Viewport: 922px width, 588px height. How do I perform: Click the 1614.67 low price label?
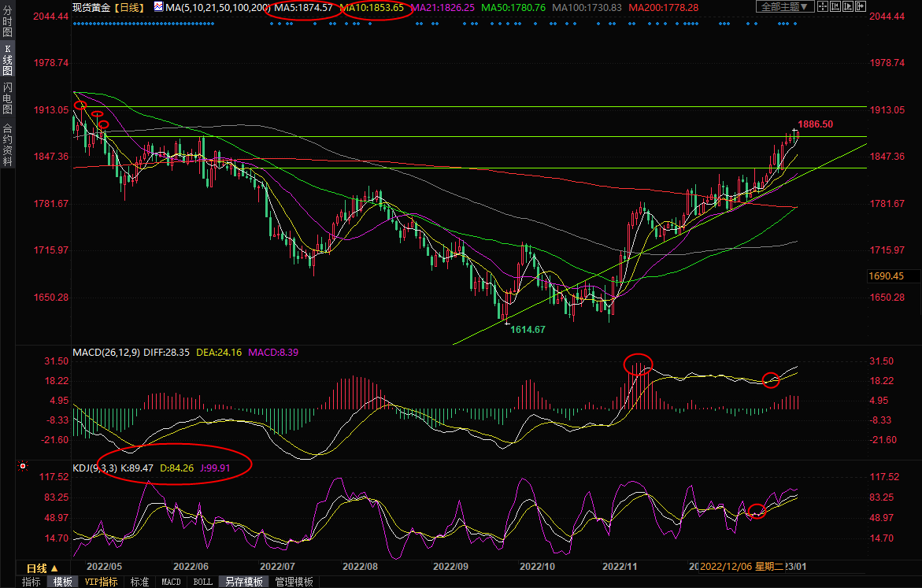coord(528,329)
